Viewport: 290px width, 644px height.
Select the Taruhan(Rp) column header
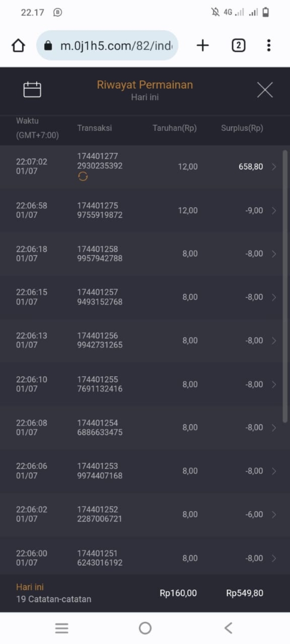click(x=174, y=128)
